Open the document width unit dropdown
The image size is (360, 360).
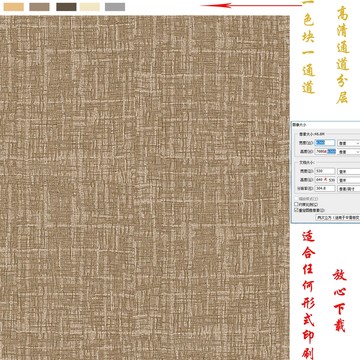click(x=349, y=171)
